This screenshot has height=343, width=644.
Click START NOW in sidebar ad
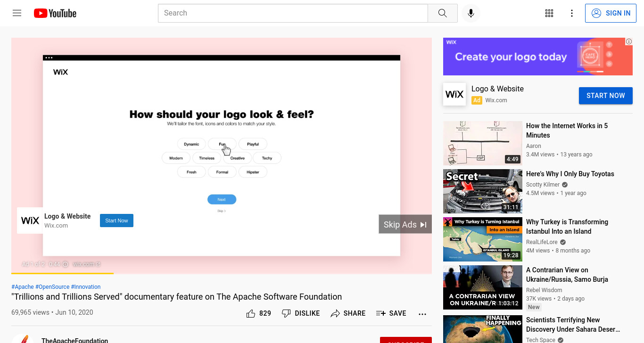pos(606,96)
